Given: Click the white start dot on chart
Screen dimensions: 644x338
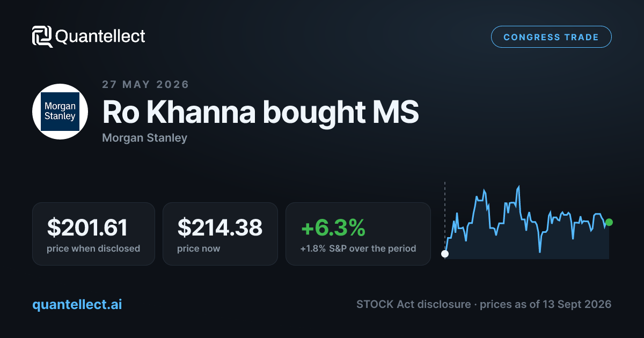Looking at the screenshot, I should coord(444,254).
